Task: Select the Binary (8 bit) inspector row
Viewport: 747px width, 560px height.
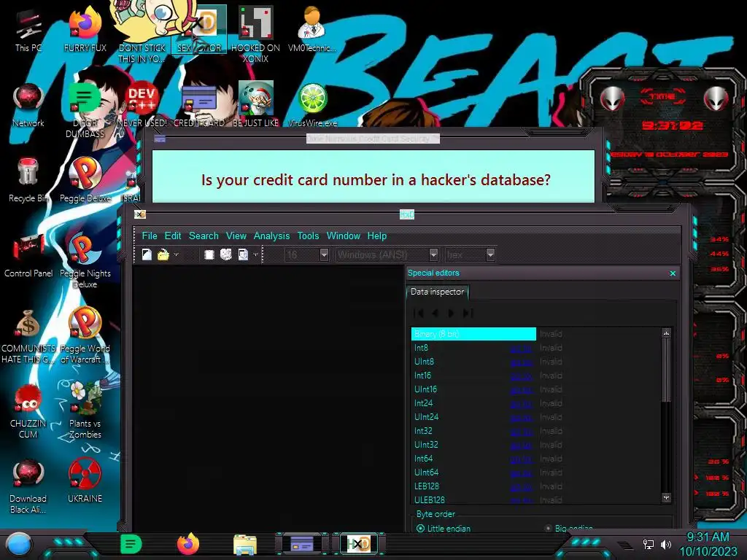Action: click(x=473, y=334)
